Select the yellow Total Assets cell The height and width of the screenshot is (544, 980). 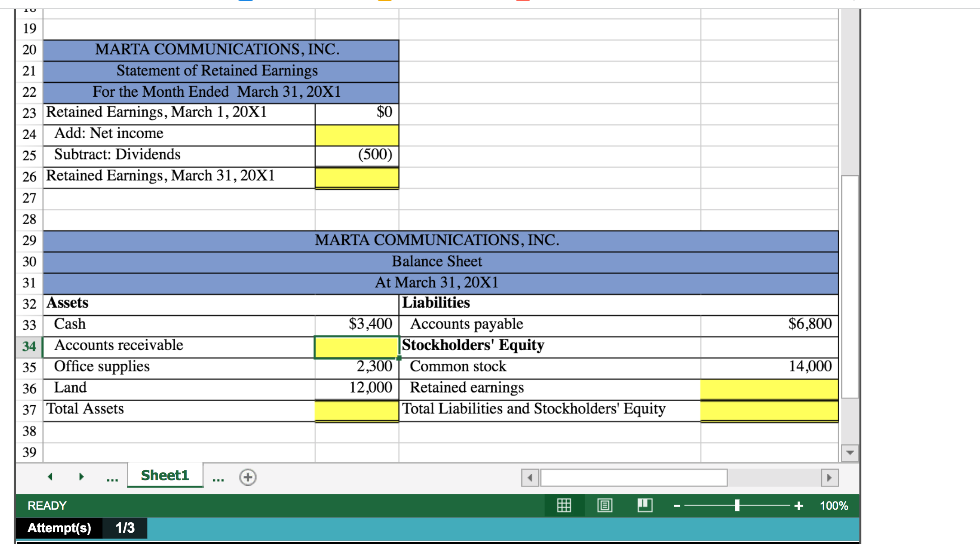[357, 410]
